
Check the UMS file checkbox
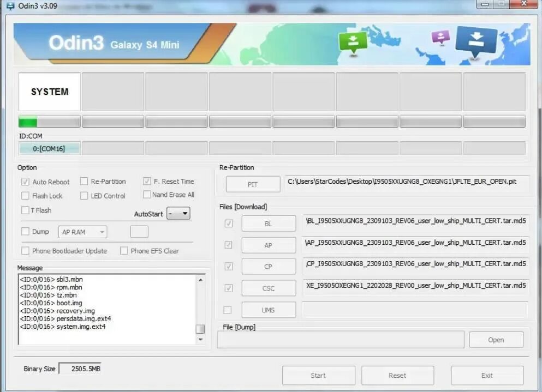[228, 310]
